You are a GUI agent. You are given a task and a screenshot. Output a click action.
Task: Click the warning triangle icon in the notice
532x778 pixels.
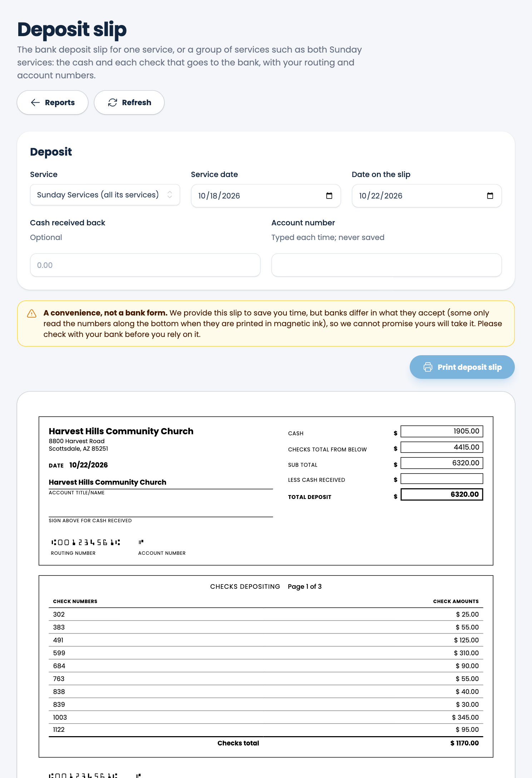click(32, 313)
